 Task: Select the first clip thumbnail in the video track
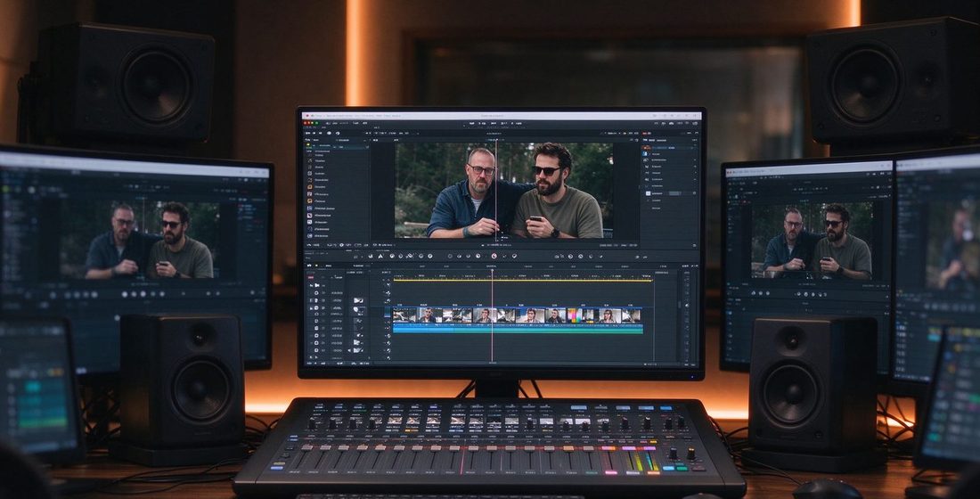click(404, 315)
